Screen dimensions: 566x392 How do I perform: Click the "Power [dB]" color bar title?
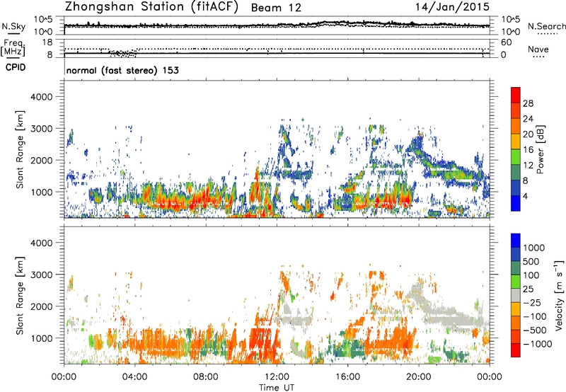pyautogui.click(x=540, y=150)
